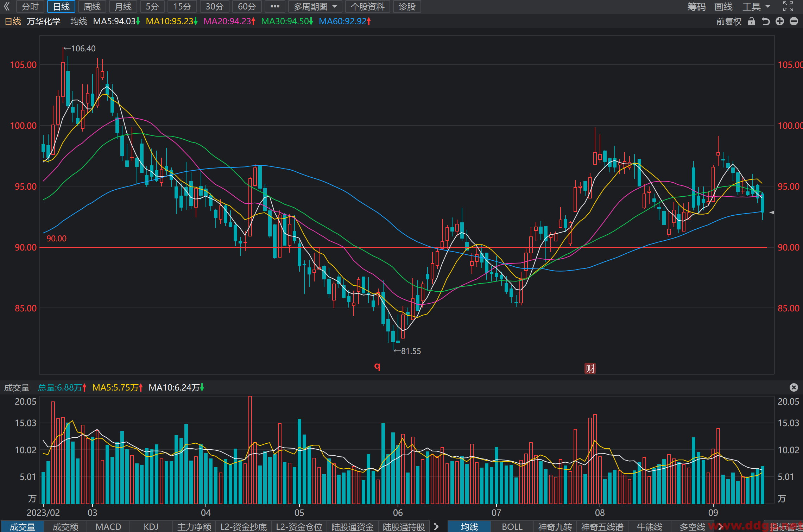
Task: Toggle fullscreen with the expand-corners icon
Action: [x=788, y=6]
